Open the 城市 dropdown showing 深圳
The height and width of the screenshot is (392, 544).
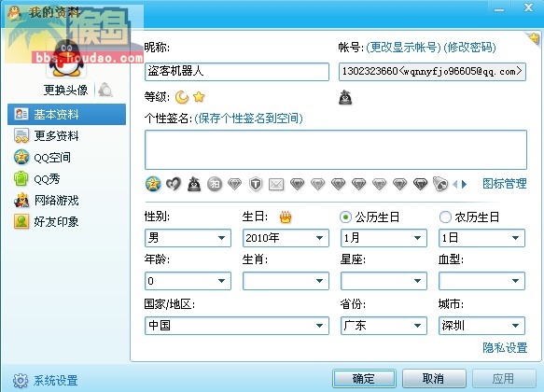(x=481, y=326)
